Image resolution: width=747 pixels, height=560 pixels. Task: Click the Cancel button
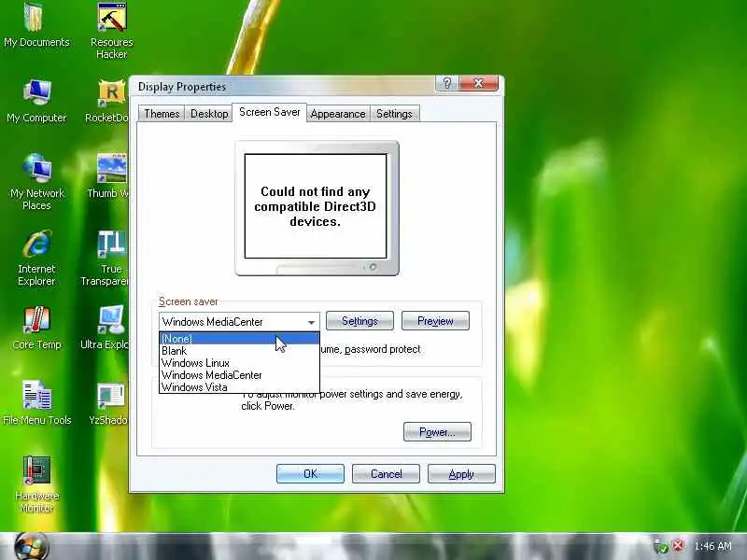click(x=386, y=474)
